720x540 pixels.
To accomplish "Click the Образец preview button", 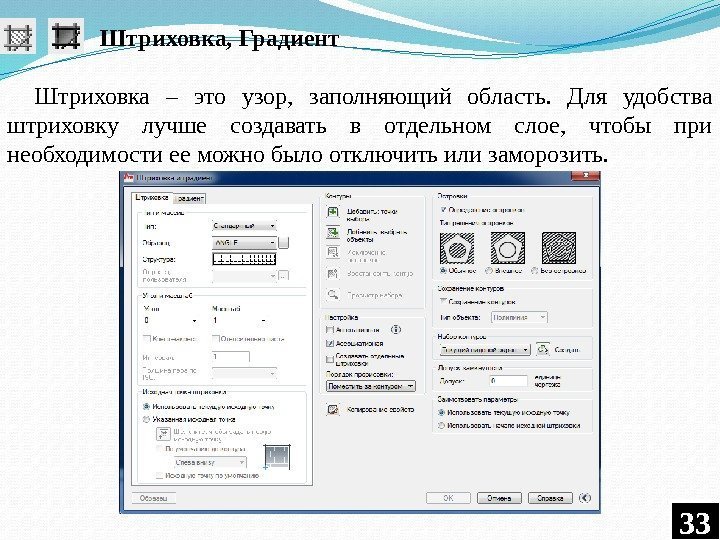I will coord(153,498).
